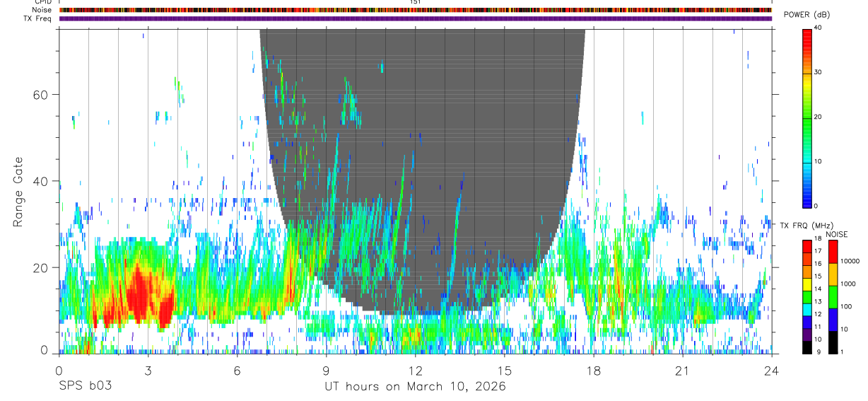The image size is (868, 401).
Task: Click the 151 CPID value
Action: point(416,2)
